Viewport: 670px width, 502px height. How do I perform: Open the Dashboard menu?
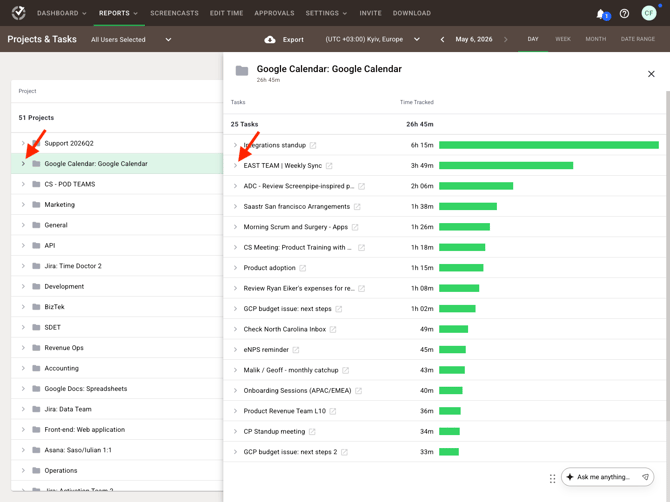[x=62, y=13]
